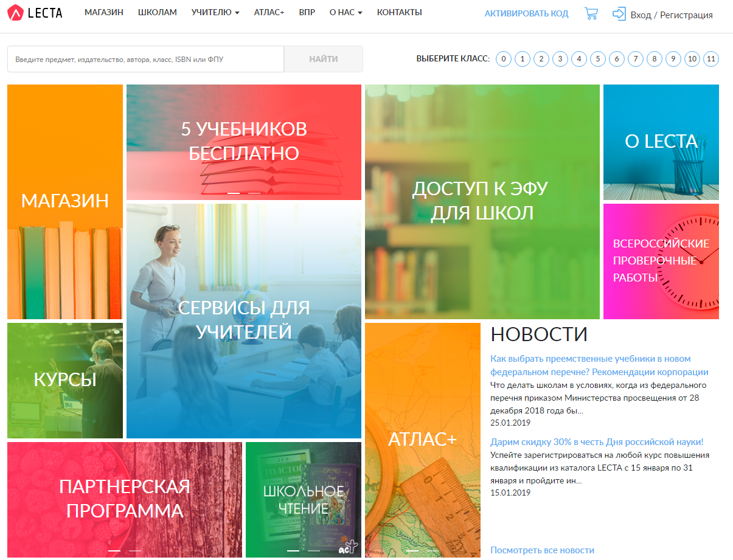Image resolution: width=733 pixels, height=560 pixels.
Task: Open the ВПР menu item
Action: 307,12
